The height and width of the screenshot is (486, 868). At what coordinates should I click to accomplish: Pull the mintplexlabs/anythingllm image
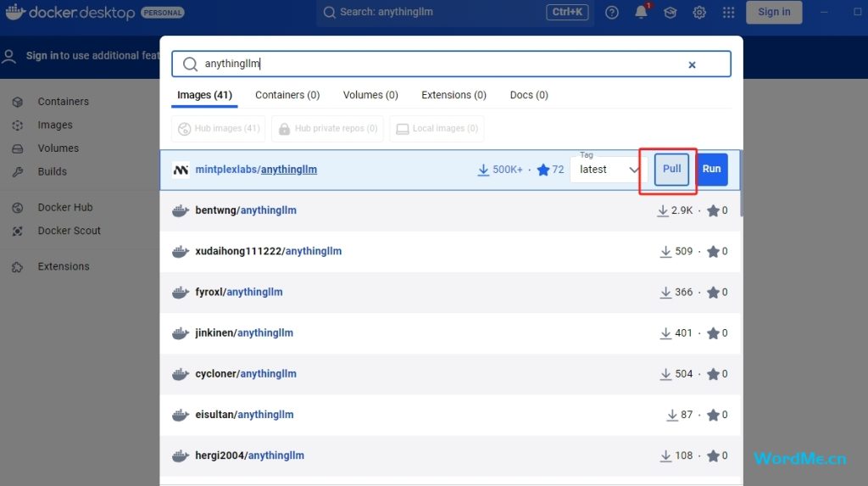point(671,169)
